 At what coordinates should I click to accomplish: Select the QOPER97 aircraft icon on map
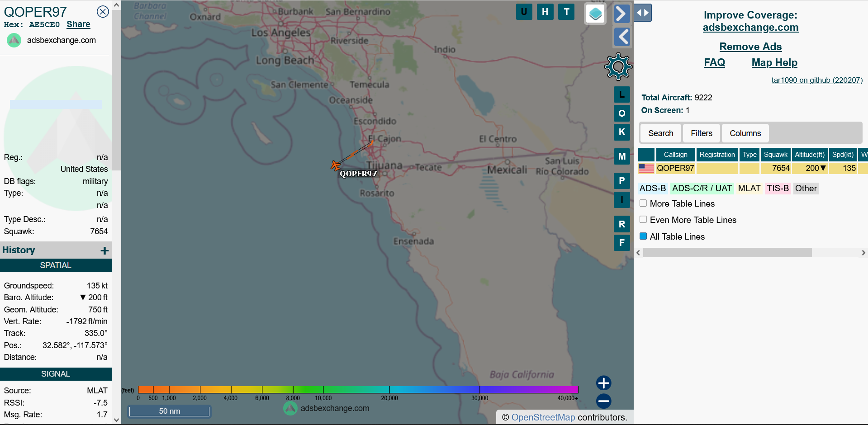[336, 165]
